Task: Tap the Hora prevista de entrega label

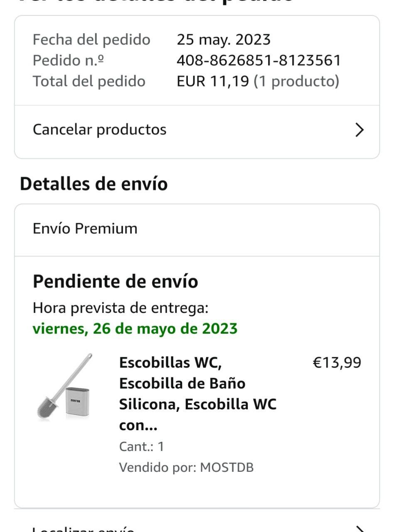Action: [x=121, y=308]
